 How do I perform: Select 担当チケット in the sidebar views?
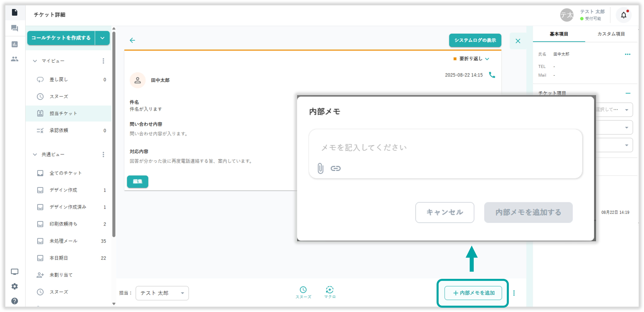tap(63, 113)
